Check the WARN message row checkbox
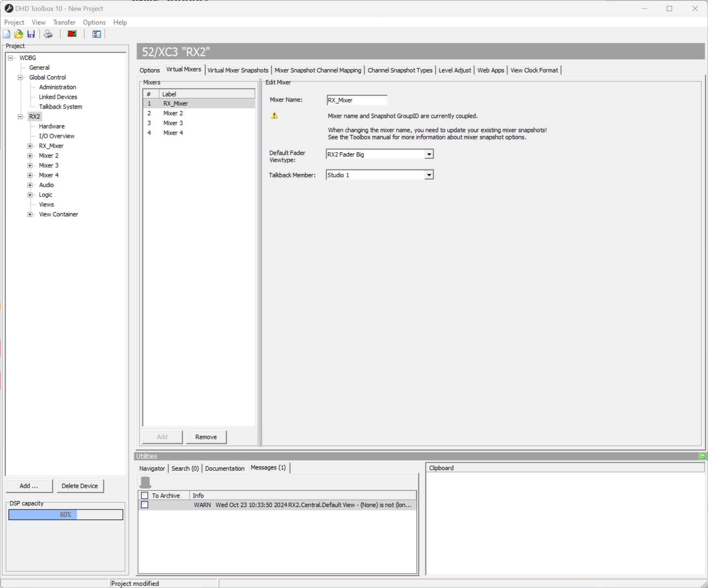Image resolution: width=708 pixels, height=588 pixels. point(145,505)
